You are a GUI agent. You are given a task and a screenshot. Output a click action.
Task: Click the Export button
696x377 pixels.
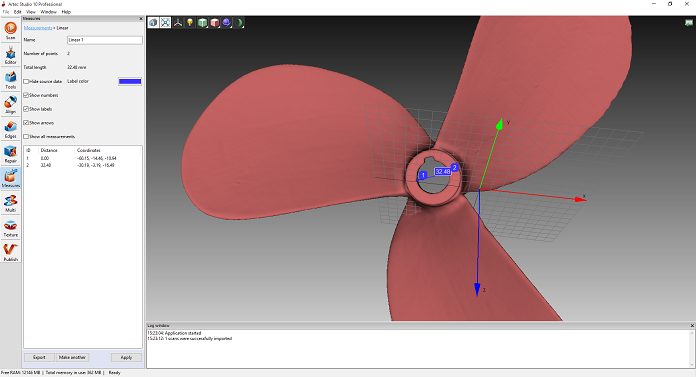[x=39, y=357]
